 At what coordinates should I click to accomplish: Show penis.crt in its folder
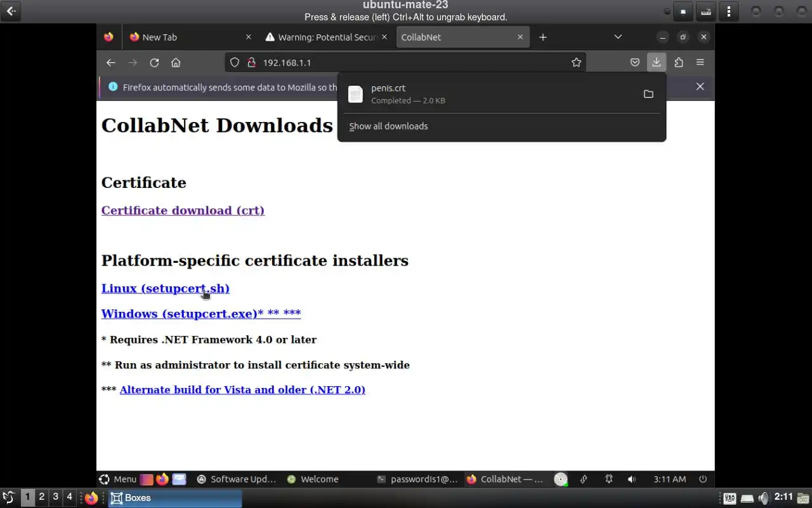coord(648,94)
